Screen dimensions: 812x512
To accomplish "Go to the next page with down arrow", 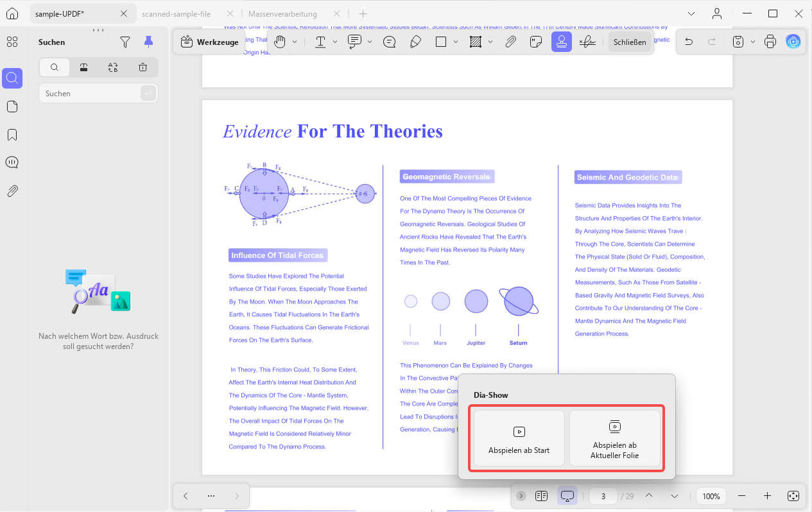I will pyautogui.click(x=674, y=496).
